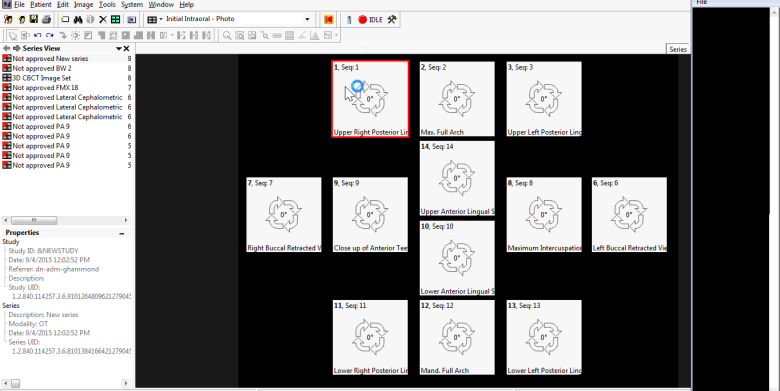Click the green grid layout icon
This screenshot has height=391, width=780.
(115, 19)
